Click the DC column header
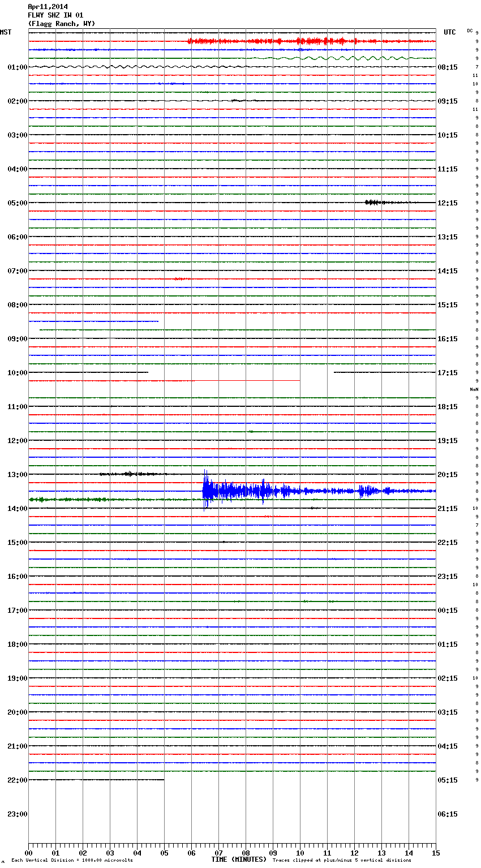This screenshot has width=481, height=868. tap(470, 31)
